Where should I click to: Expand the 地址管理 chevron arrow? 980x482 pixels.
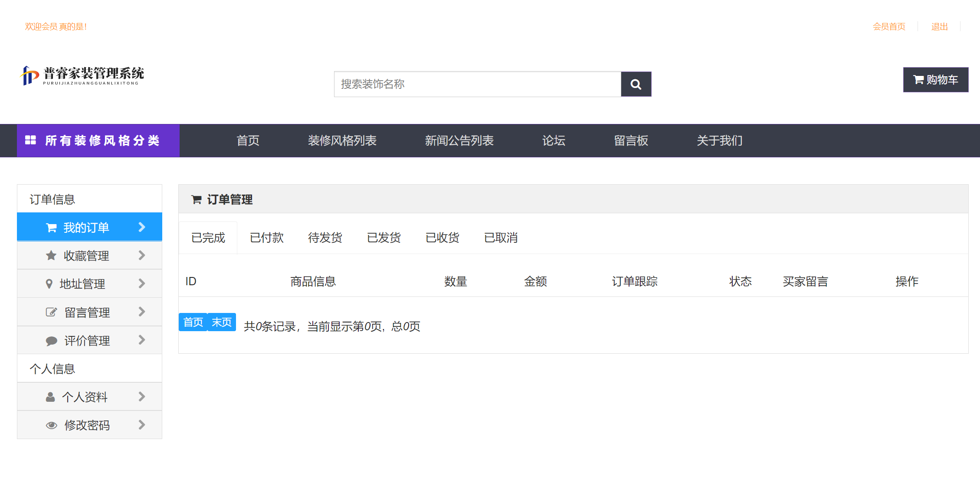pos(141,283)
